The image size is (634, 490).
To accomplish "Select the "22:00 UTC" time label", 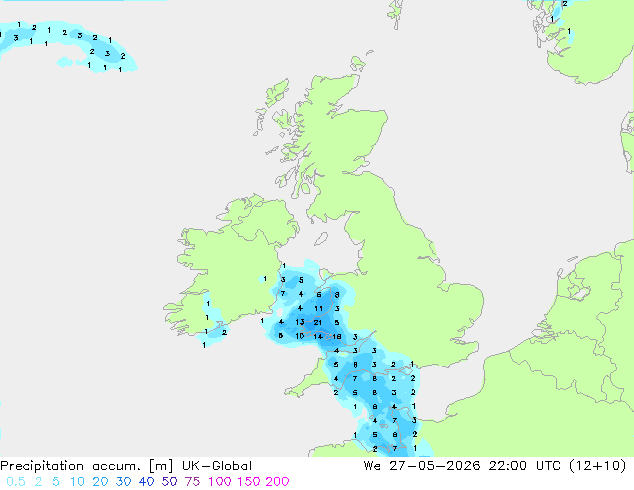I will (x=524, y=466).
